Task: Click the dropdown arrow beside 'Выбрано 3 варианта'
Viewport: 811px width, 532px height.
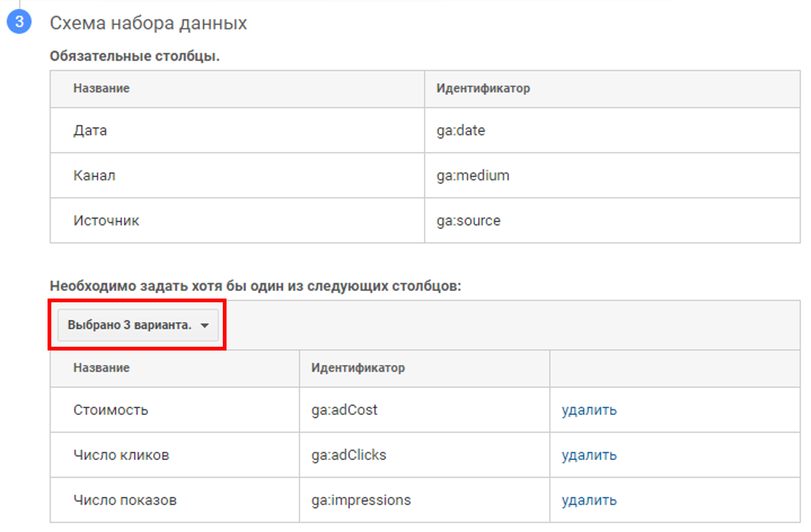Action: pos(204,325)
